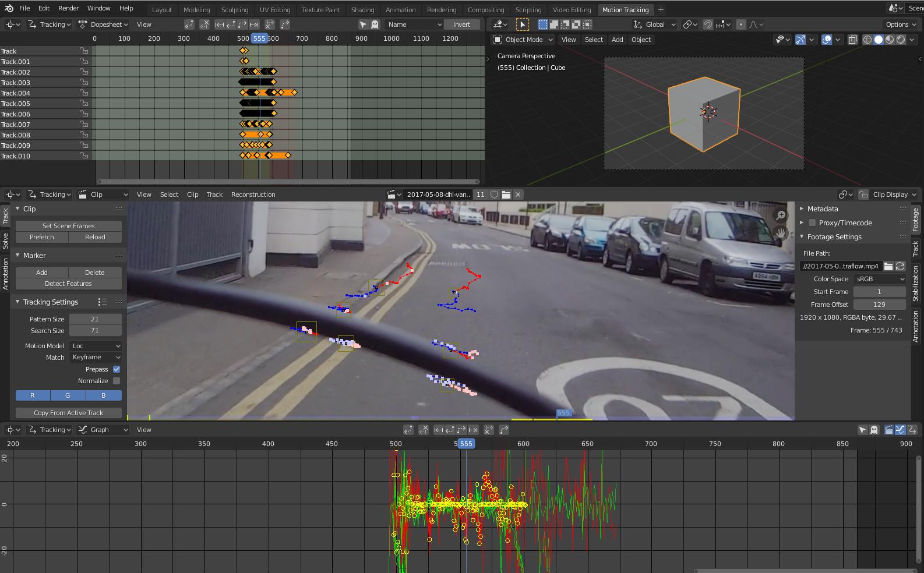
Task: Switch to material preview shading
Action: tap(890, 40)
